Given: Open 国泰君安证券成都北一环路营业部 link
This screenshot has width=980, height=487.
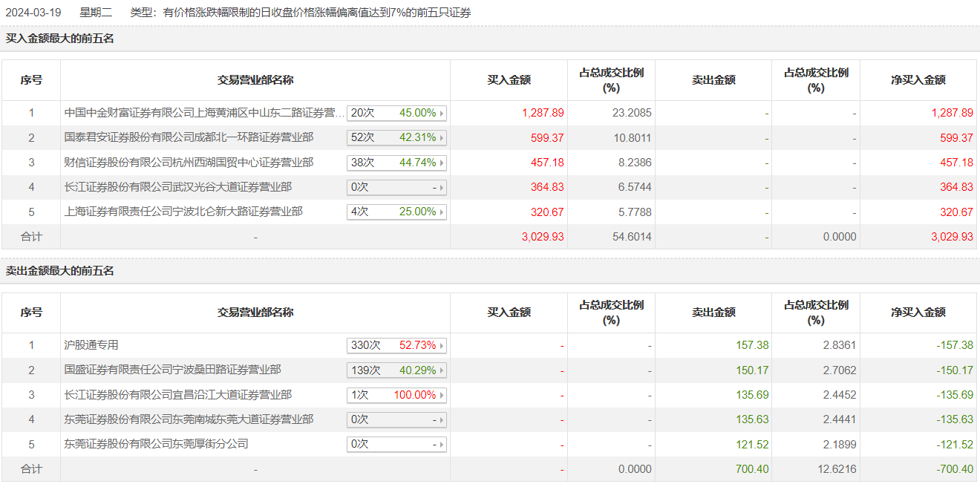Looking at the screenshot, I should [189, 137].
